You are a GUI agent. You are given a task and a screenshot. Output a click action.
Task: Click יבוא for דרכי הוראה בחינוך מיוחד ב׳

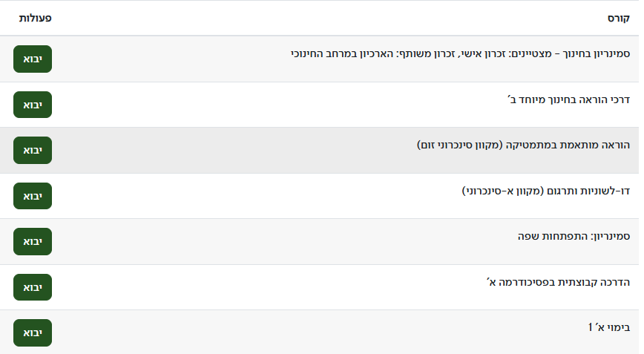point(33,105)
